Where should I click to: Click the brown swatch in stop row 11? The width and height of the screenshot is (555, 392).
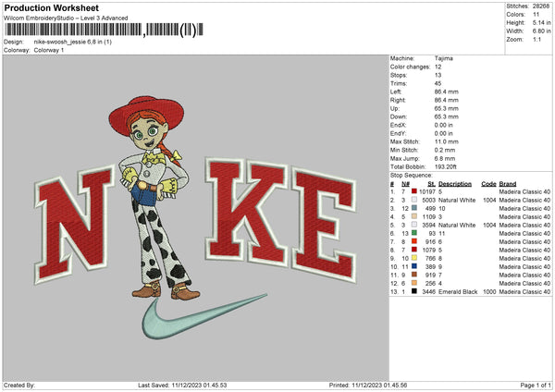click(414, 275)
